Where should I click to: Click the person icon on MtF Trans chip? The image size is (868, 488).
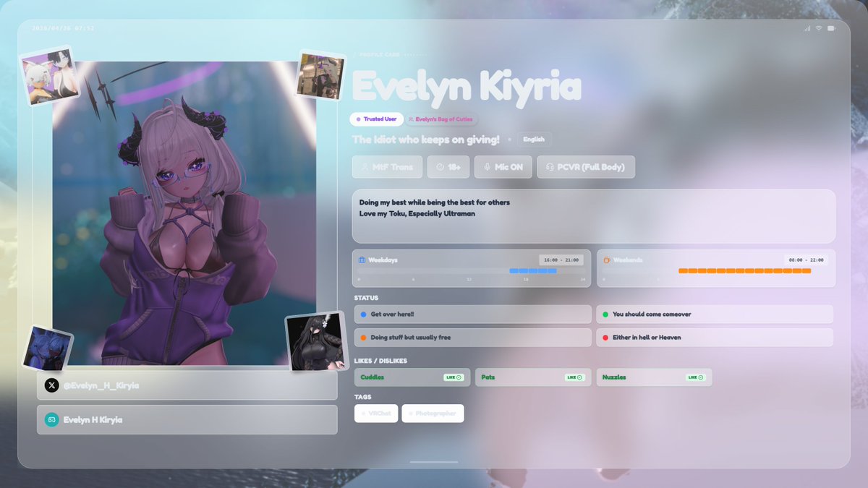point(365,167)
